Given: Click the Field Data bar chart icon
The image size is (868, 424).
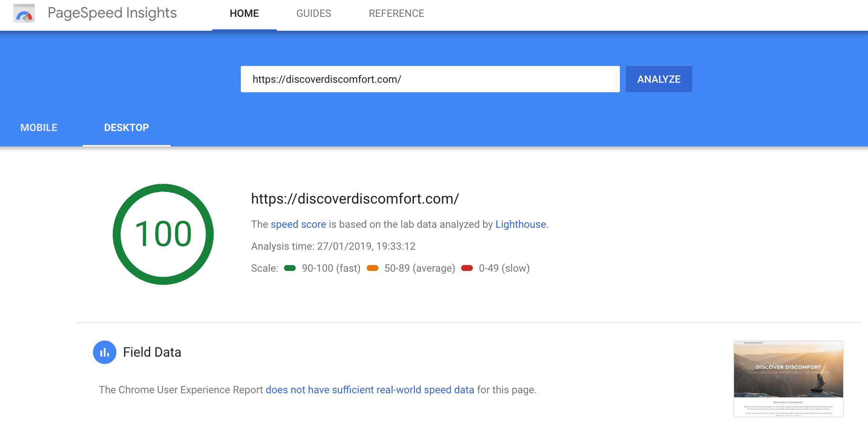Looking at the screenshot, I should [105, 352].
